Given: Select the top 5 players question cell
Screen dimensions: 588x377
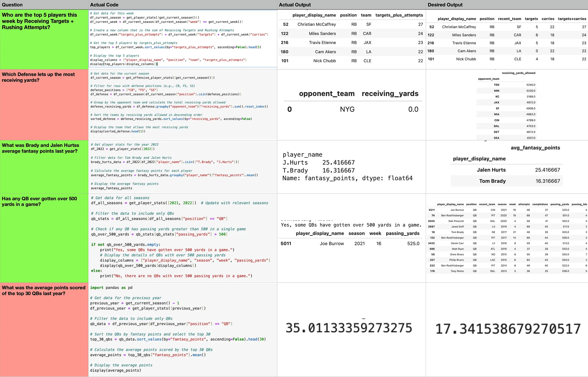Looking at the screenshot, I should tap(44, 40).
